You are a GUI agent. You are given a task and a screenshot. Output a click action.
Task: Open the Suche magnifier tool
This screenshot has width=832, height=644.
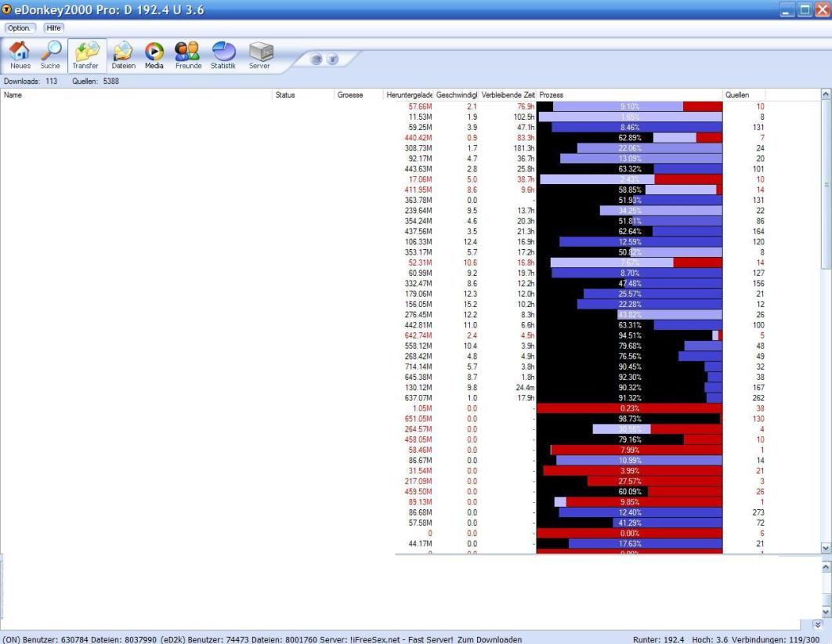(x=50, y=55)
